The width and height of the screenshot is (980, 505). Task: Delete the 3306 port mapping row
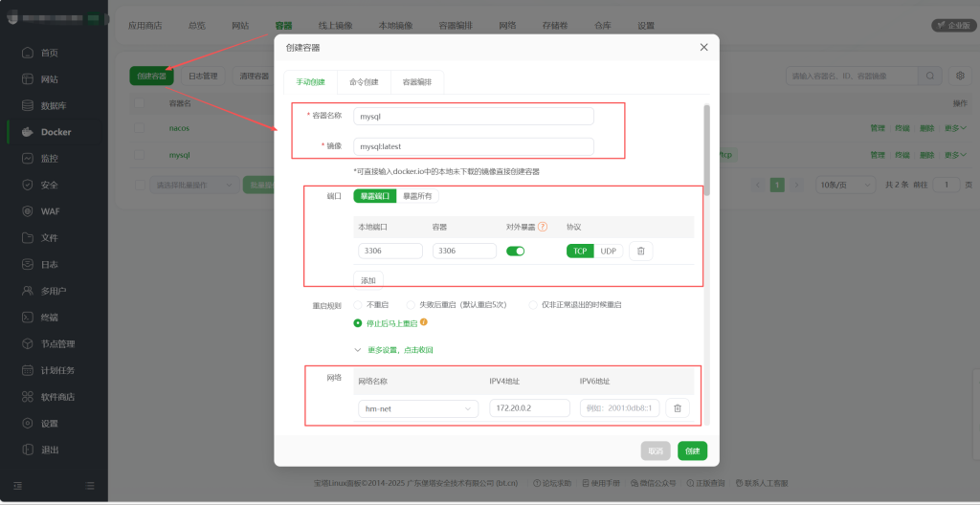tap(641, 251)
